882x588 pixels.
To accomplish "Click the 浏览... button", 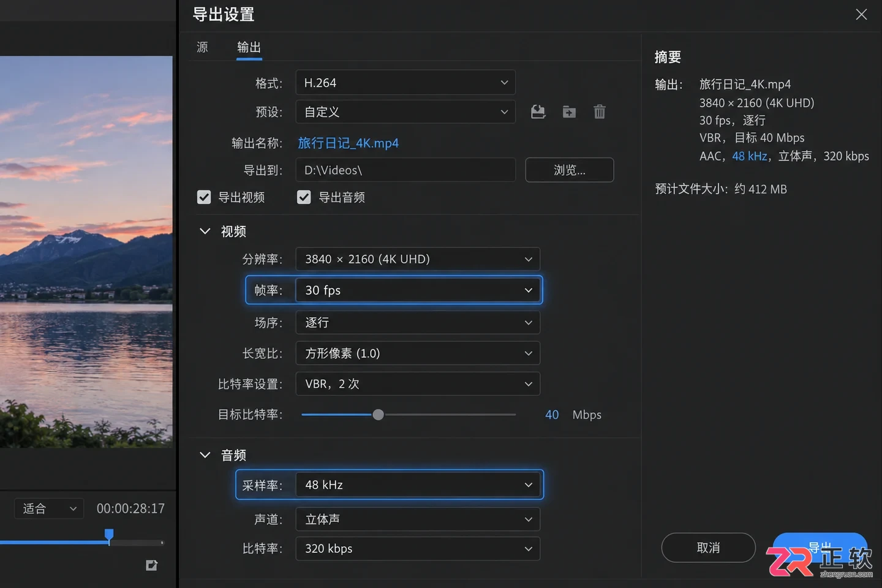I will (570, 170).
